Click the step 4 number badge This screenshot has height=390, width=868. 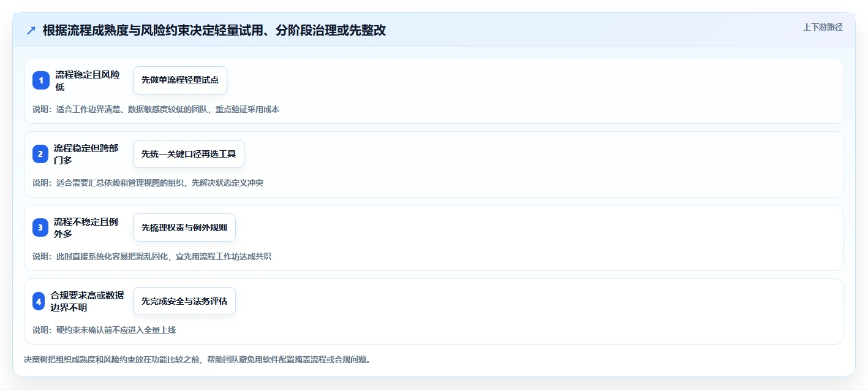[x=39, y=301]
